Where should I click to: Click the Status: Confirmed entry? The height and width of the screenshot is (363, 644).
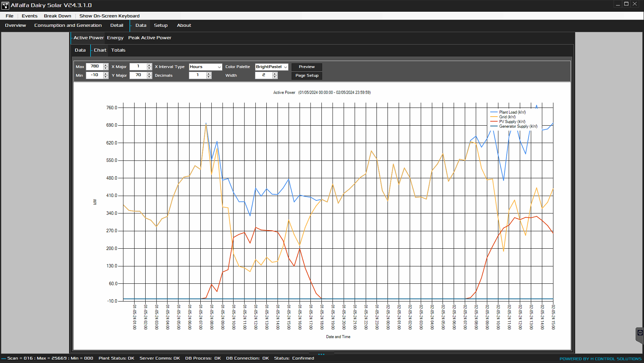[294, 358]
